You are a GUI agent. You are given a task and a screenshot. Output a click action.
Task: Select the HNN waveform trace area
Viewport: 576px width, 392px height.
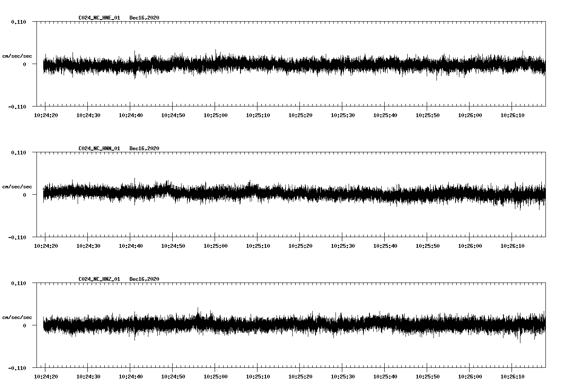[x=293, y=195]
